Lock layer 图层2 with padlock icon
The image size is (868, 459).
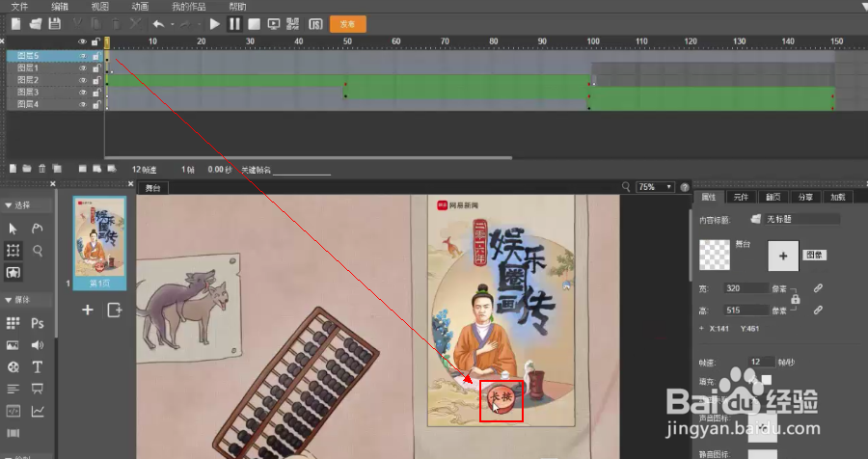pos(95,80)
